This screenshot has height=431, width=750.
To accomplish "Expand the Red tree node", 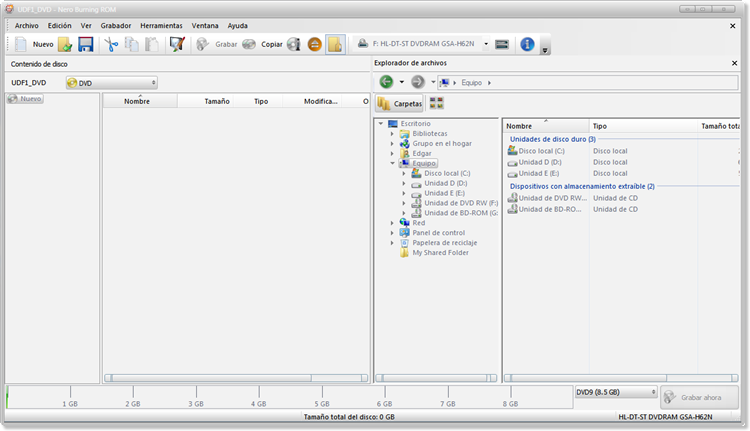I will point(392,223).
